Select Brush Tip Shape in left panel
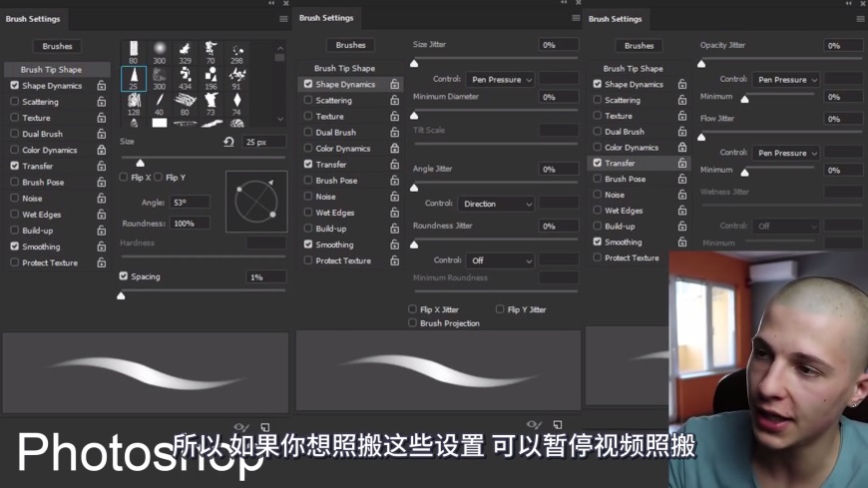 click(57, 69)
